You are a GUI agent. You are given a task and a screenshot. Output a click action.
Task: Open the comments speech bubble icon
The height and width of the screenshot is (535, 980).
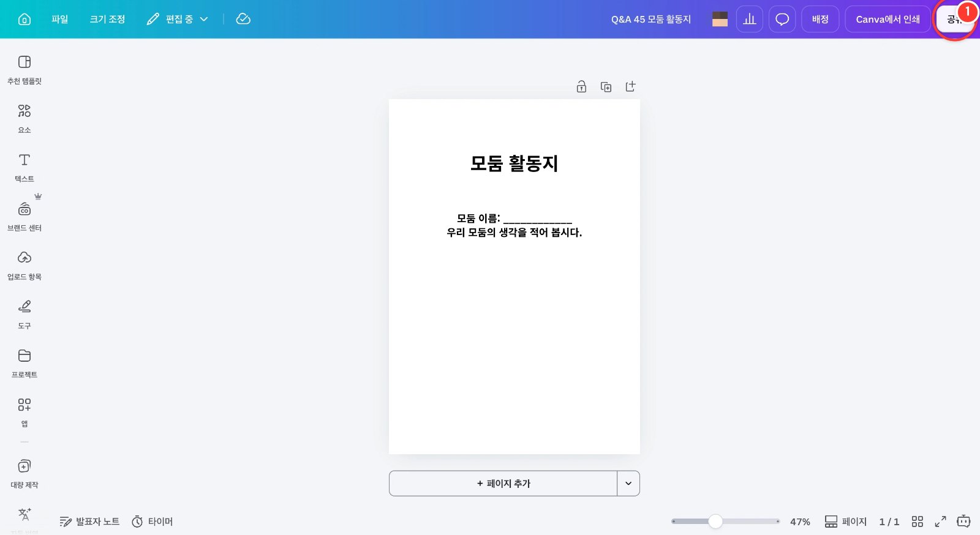tap(782, 19)
